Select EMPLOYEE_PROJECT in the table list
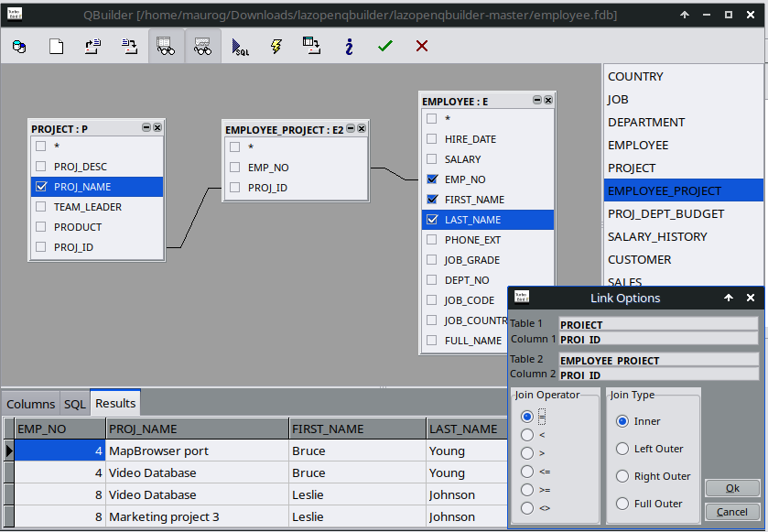Viewport: 768px width, 532px height. pos(683,190)
